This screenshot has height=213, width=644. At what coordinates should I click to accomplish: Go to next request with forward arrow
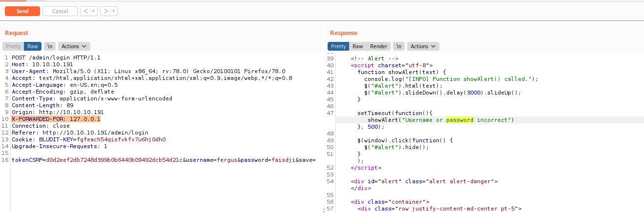coord(105,11)
